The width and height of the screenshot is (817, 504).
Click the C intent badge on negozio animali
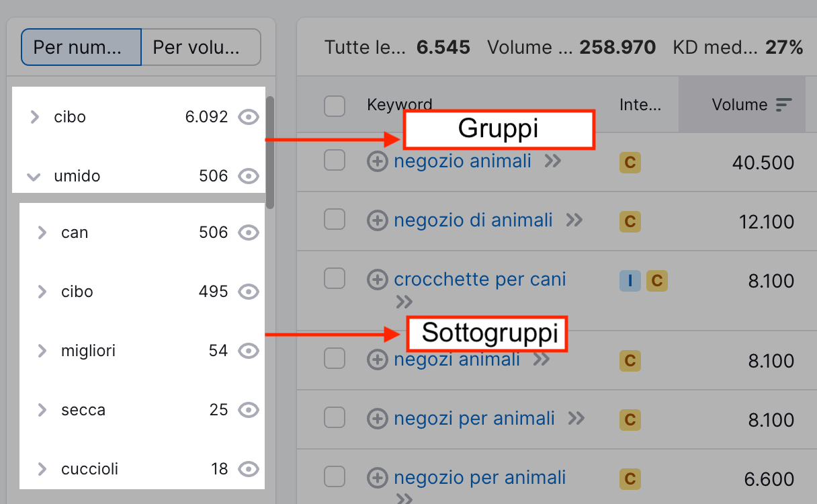[630, 162]
